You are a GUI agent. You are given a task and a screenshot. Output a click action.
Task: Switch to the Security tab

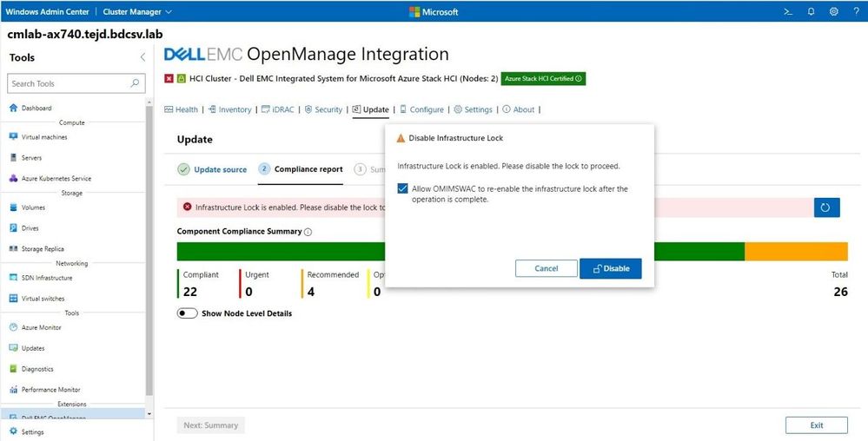[x=323, y=109]
